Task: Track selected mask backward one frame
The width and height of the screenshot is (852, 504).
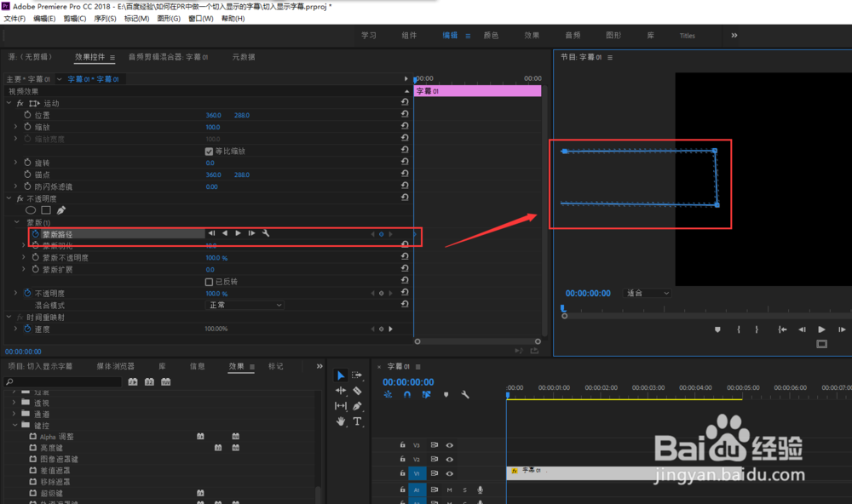Action: tap(211, 233)
